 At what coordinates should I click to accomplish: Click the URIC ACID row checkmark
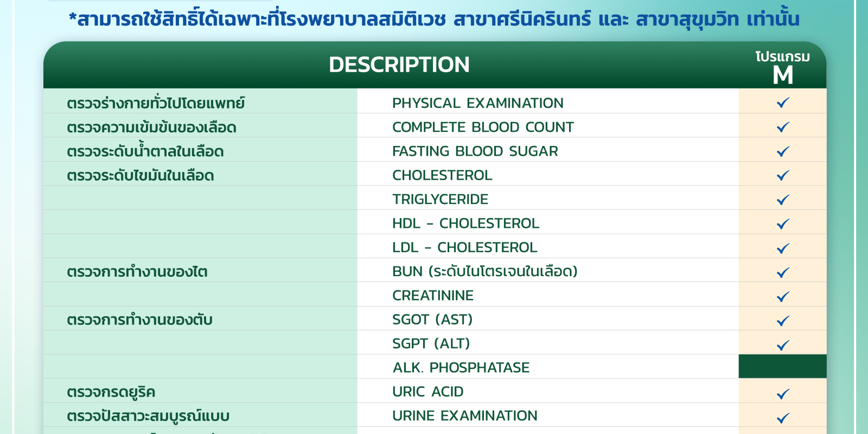(783, 394)
